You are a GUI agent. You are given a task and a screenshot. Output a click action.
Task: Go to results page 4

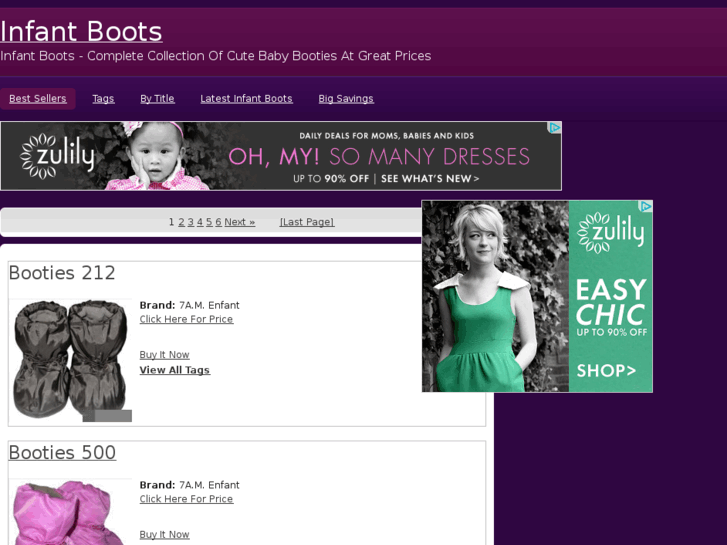click(200, 222)
